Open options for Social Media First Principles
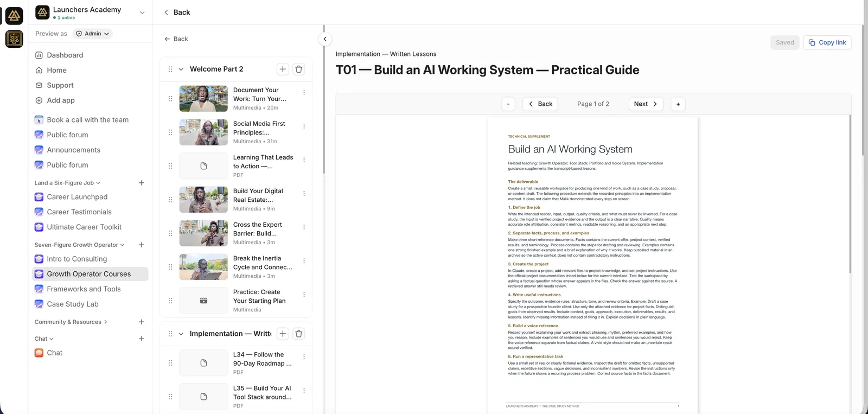Screen dimensions: 868x414 (304, 126)
